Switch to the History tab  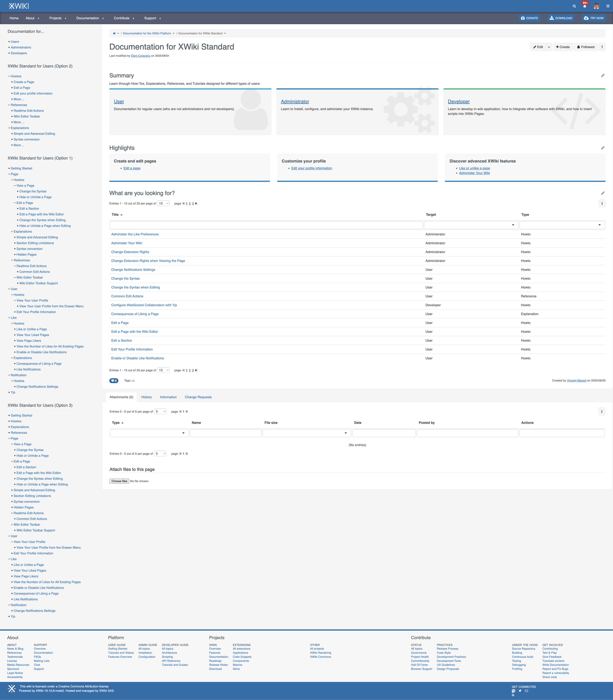click(x=147, y=397)
